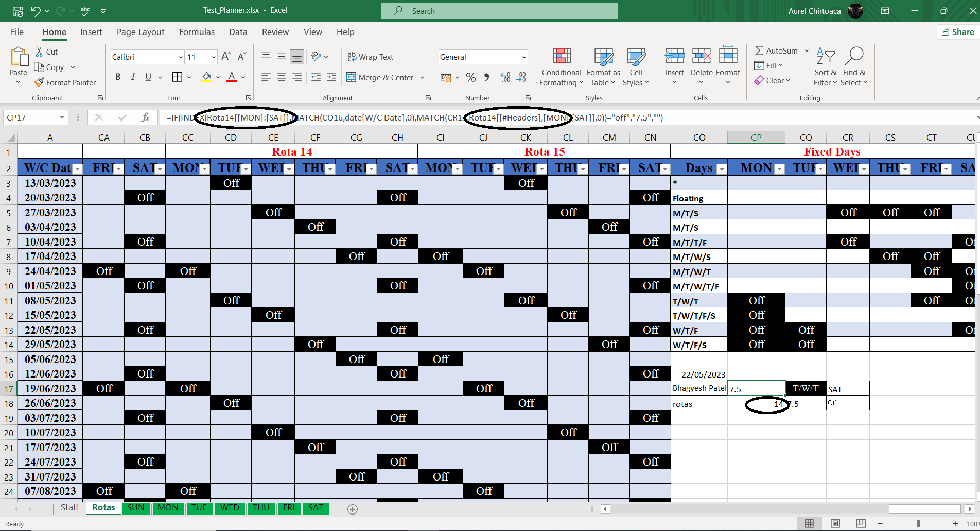Open the Rotas sheet tab
The width and height of the screenshot is (980, 531).
click(x=103, y=507)
